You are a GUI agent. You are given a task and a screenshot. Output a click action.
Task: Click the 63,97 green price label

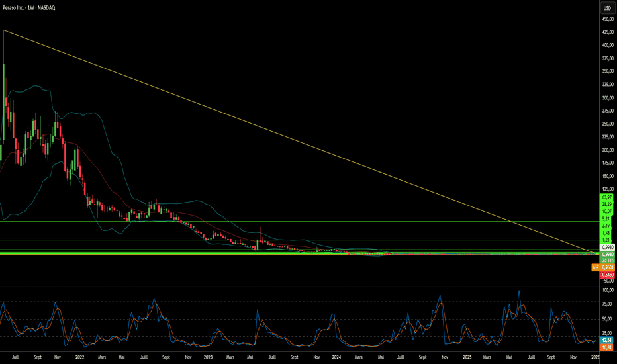(x=607, y=197)
